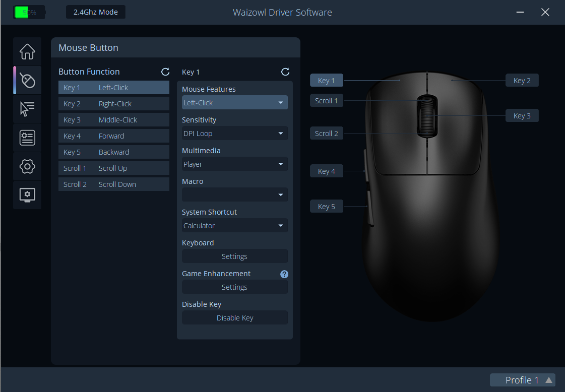Select the Mouse Button sidebar icon
This screenshot has width=565, height=392.
(x=27, y=80)
